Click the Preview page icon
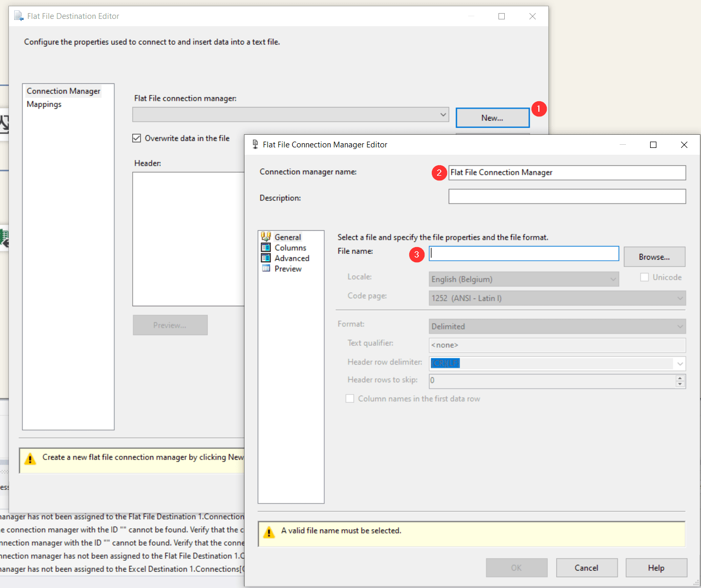 [266, 269]
